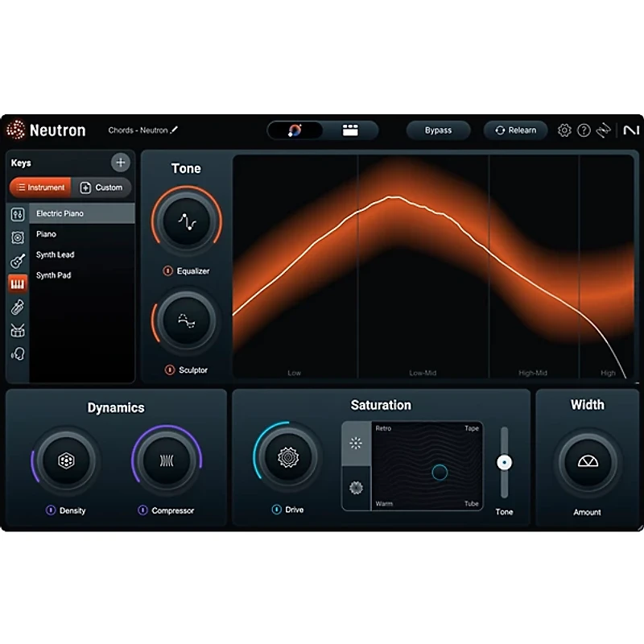This screenshot has height=644, width=644.
Task: Select the Instrument tab in Keys panel
Action: pos(39,188)
